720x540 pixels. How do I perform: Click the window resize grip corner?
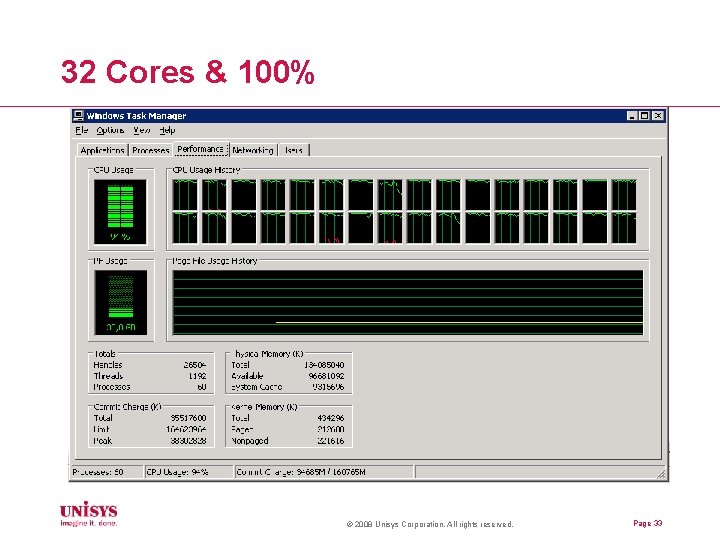[661, 474]
